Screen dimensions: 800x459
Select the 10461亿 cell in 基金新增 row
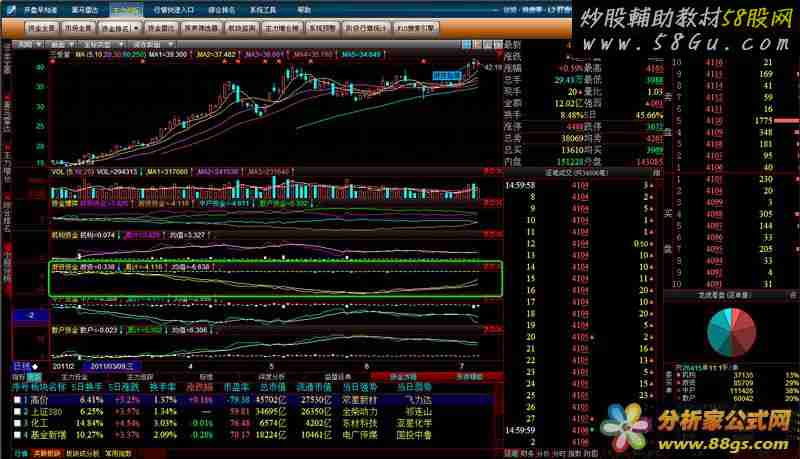(x=316, y=435)
